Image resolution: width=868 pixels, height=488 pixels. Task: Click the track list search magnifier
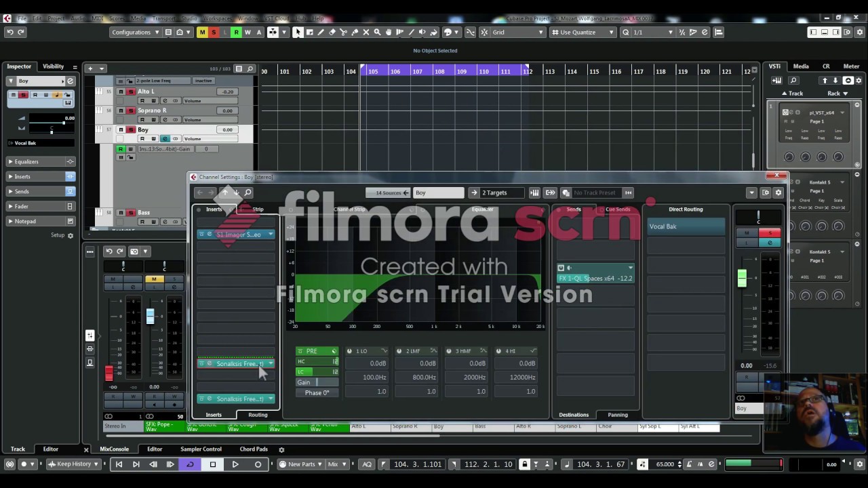pos(250,68)
